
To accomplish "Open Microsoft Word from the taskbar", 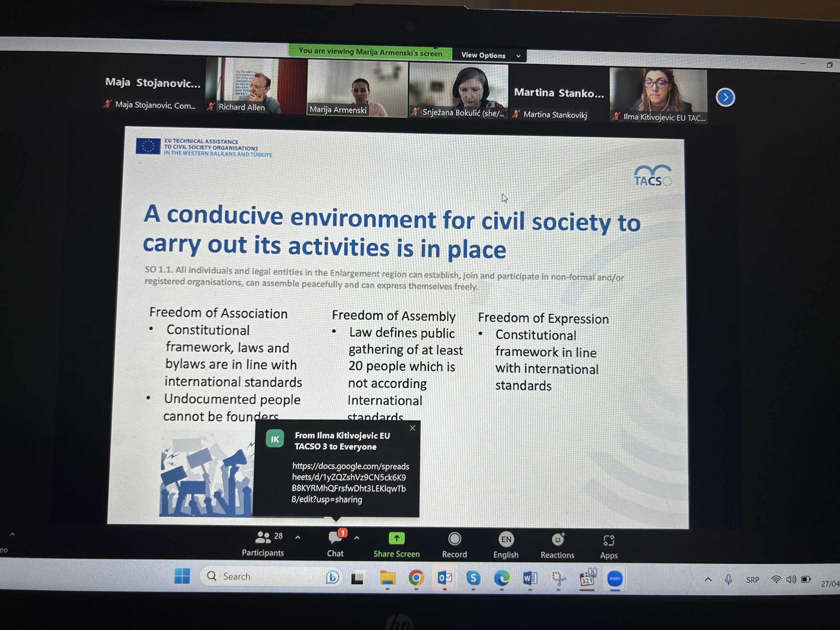I will click(530, 578).
